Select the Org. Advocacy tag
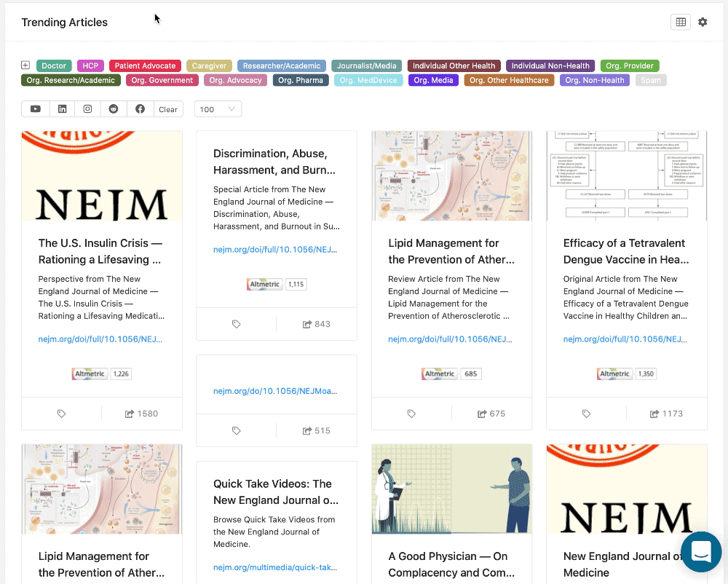 pyautogui.click(x=235, y=80)
